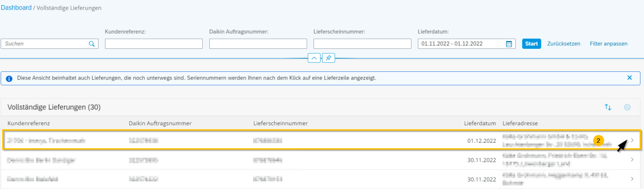The image size is (644, 189).
Task: Open Filter anpassen dialog
Action: click(x=609, y=44)
